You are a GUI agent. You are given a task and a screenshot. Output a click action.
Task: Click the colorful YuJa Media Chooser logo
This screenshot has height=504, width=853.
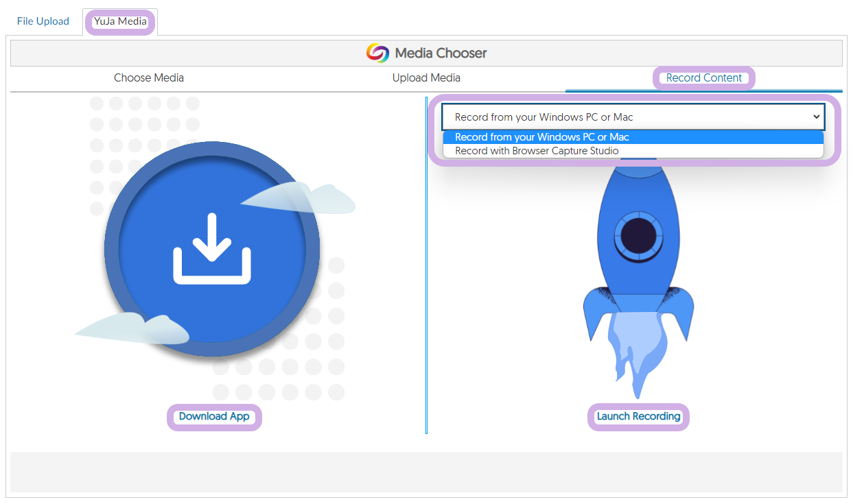pos(377,53)
